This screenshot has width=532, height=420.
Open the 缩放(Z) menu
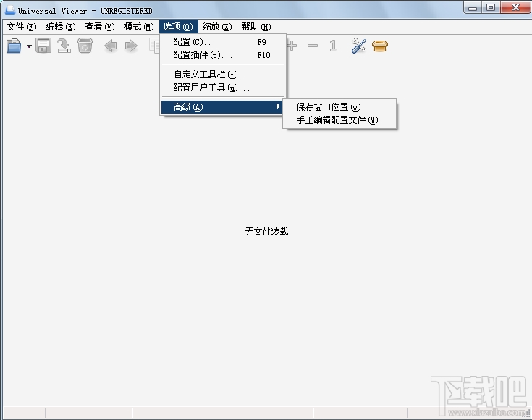coord(217,27)
